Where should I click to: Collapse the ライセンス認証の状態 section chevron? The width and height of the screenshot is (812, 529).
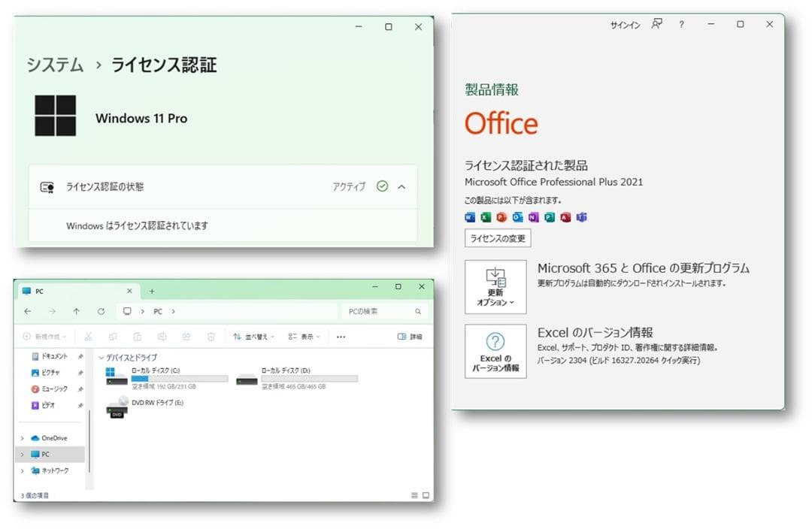click(402, 187)
